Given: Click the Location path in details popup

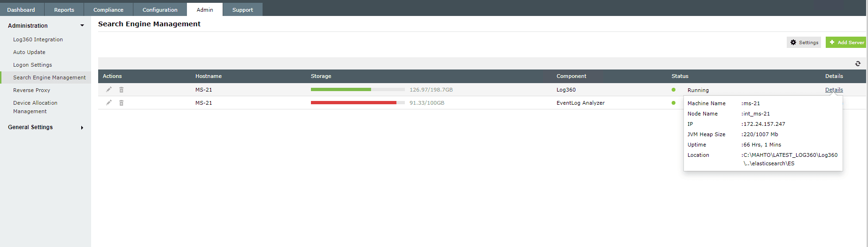Looking at the screenshot, I should [790, 159].
